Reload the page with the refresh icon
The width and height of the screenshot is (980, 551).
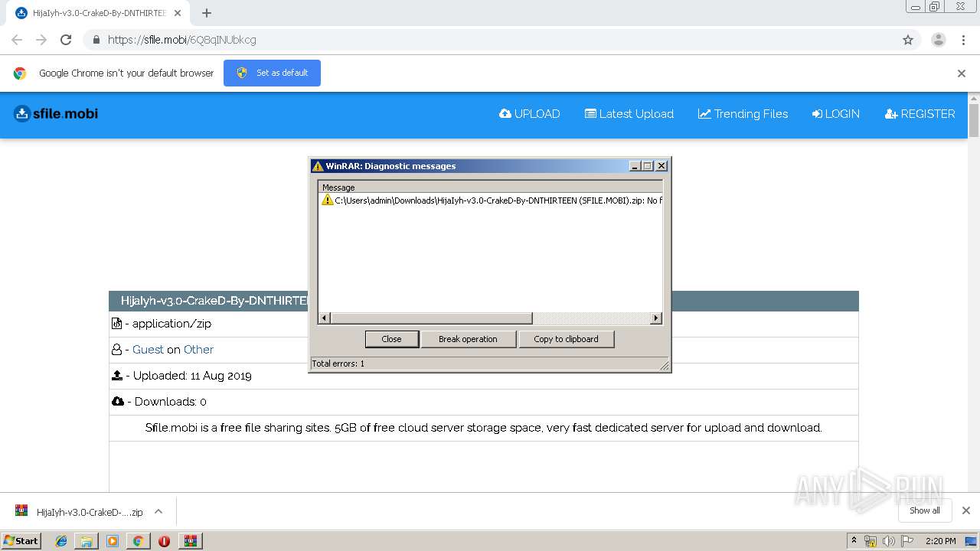(x=66, y=40)
